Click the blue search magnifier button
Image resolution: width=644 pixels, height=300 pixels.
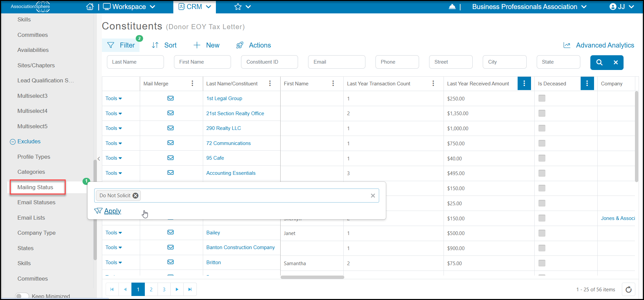599,62
